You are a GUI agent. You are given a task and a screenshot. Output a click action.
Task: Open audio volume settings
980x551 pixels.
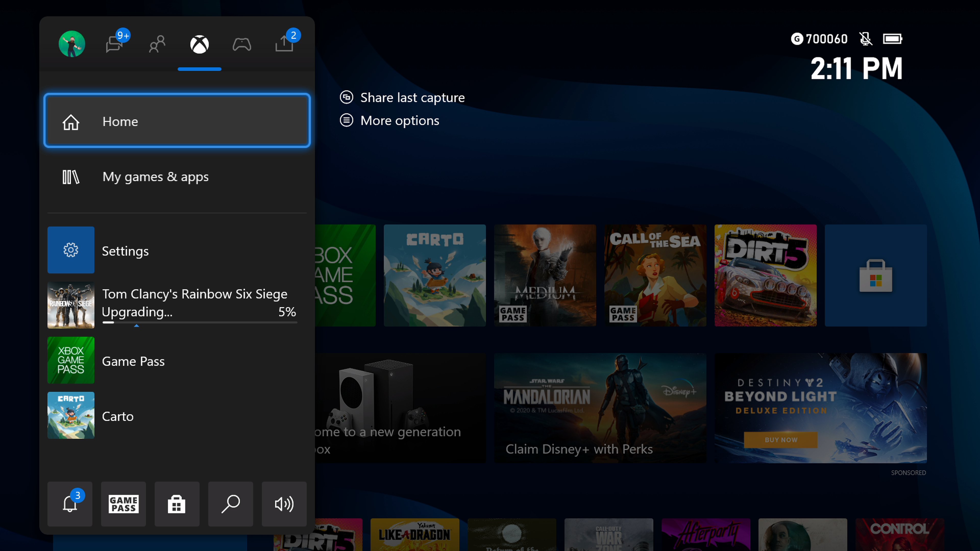(x=284, y=504)
